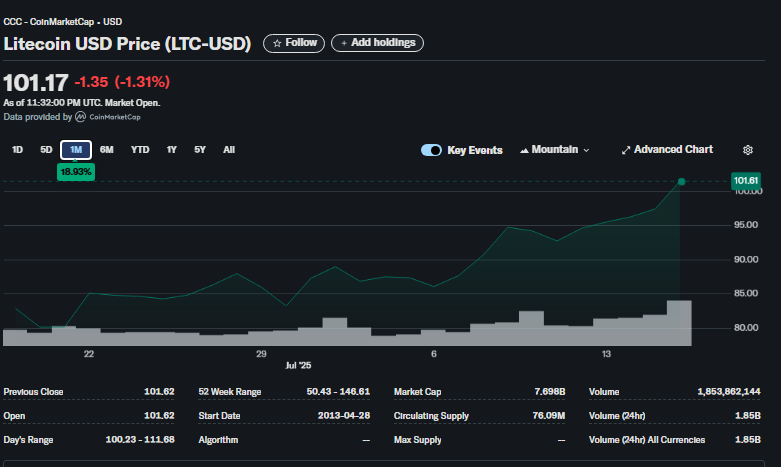Click the Max Supply label
Screen dimensions: 781x467
click(x=417, y=440)
